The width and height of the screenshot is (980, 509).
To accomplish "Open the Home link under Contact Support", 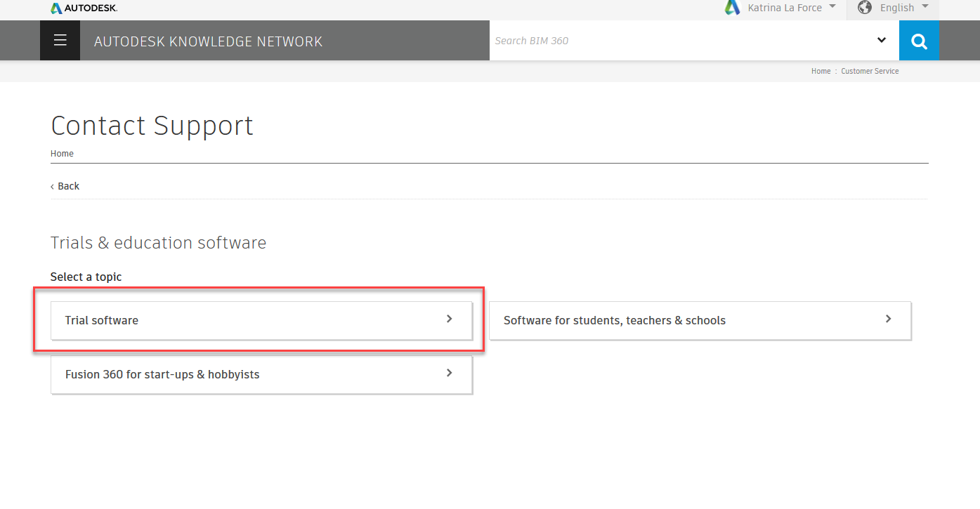I will [x=62, y=153].
